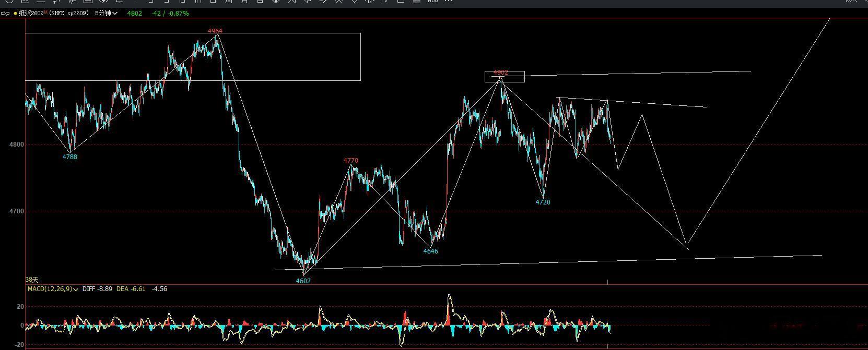This screenshot has height=350, width=868.
Task: Click the DIFF -8.89 reading
Action: (97, 289)
